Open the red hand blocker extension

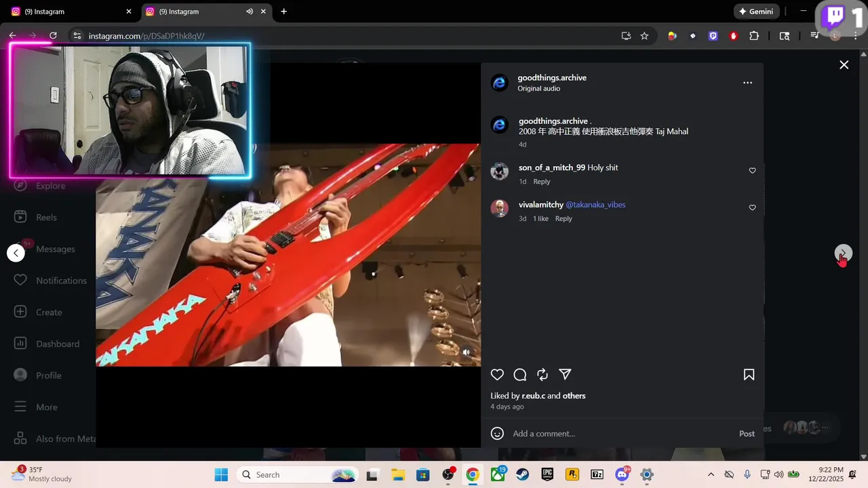733,36
